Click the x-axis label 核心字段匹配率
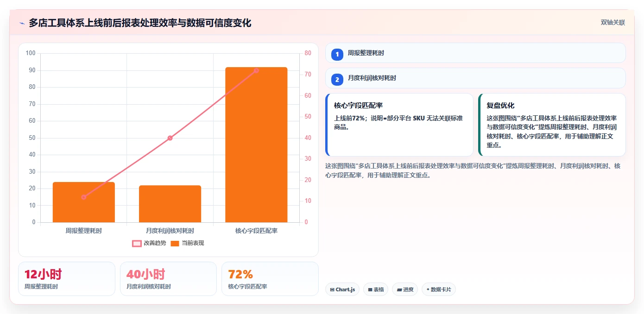 click(256, 231)
